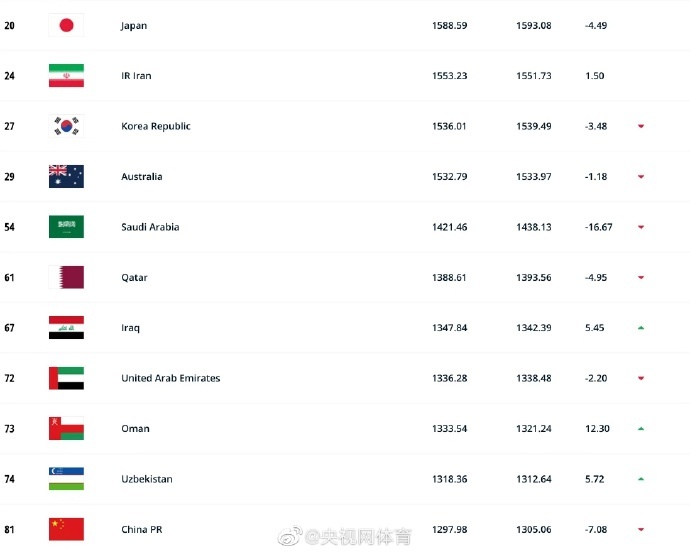Click the Japan flag icon
Viewport: 690px width, 553px height.
66,25
